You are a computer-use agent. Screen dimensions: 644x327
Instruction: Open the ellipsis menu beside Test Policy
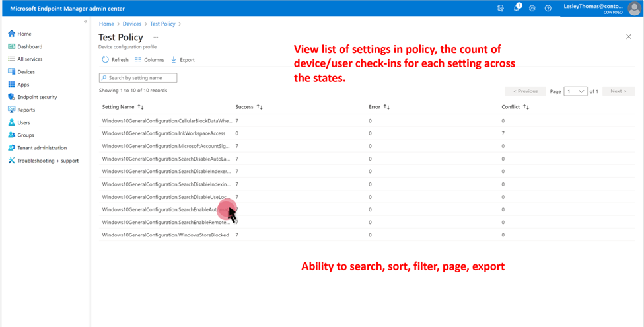pos(156,37)
